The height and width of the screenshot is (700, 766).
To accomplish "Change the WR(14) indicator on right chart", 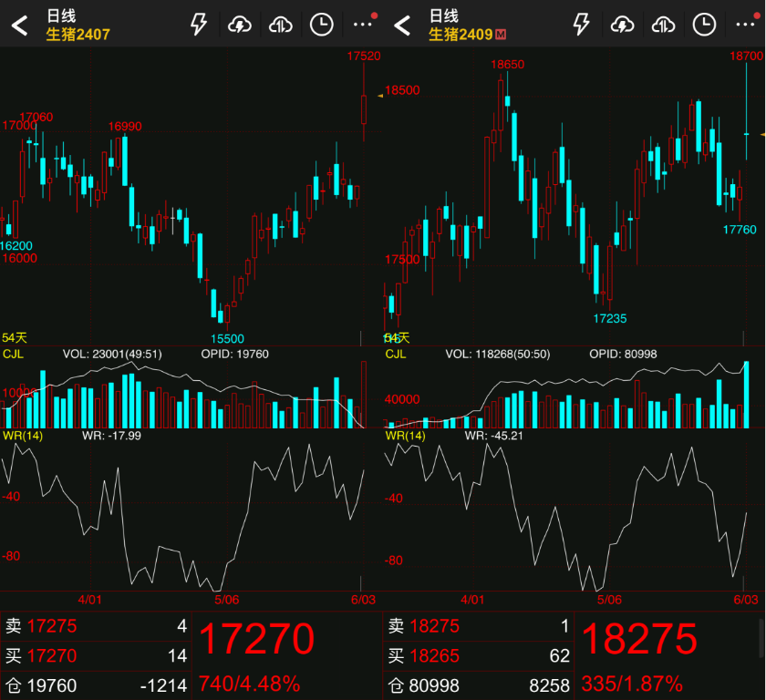I will (405, 436).
